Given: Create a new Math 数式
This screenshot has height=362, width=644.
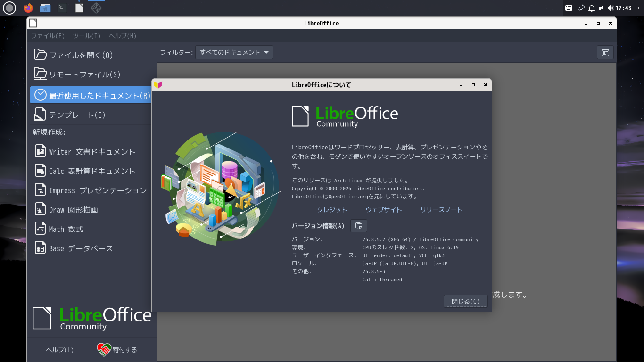Looking at the screenshot, I should 91,229.
